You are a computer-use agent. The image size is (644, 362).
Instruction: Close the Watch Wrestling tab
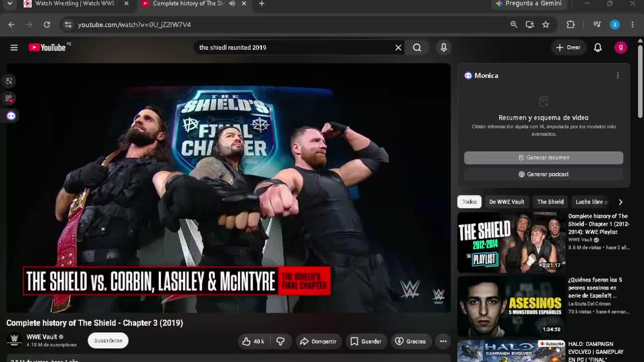126,4
